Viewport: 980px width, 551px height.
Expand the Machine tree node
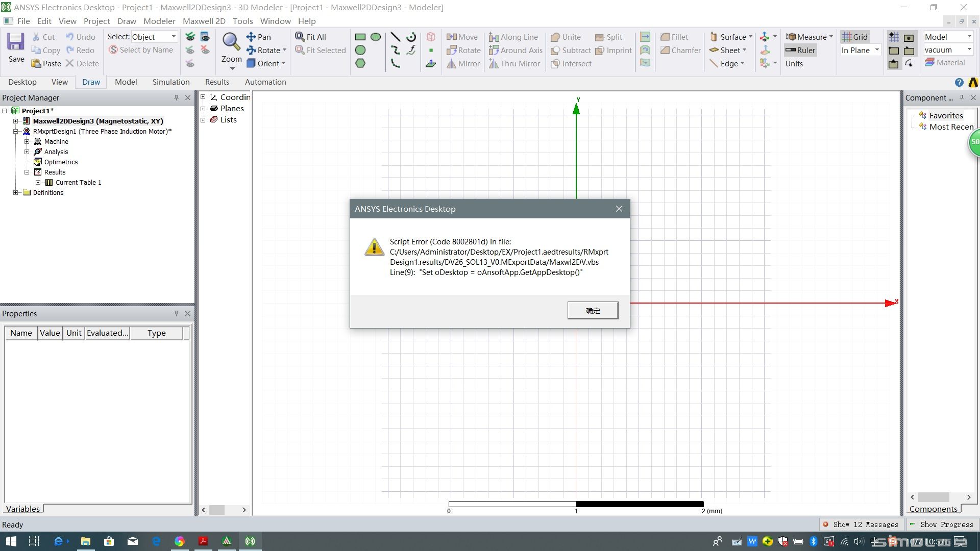click(27, 141)
